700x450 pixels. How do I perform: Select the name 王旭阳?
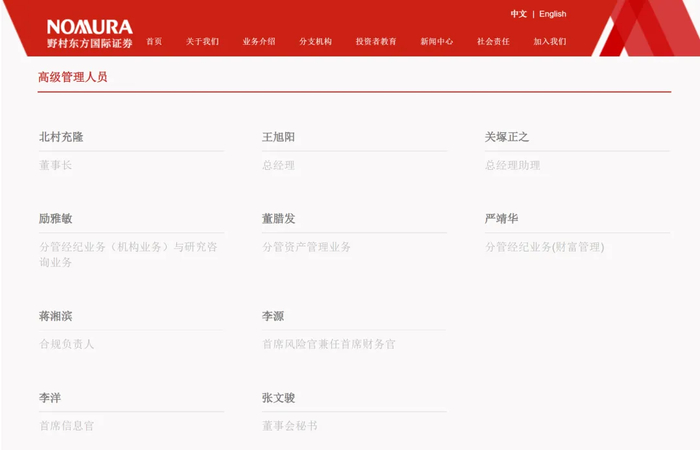click(279, 137)
